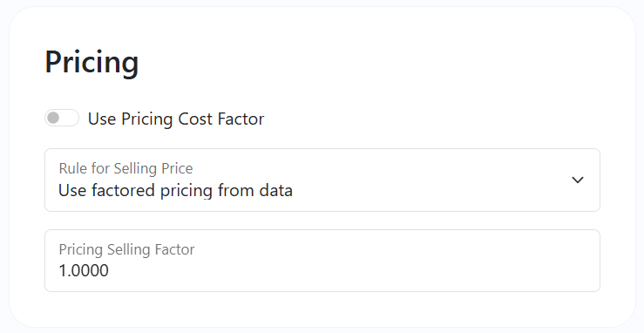Toggle the Use Pricing Cost Factor switch

[62, 118]
